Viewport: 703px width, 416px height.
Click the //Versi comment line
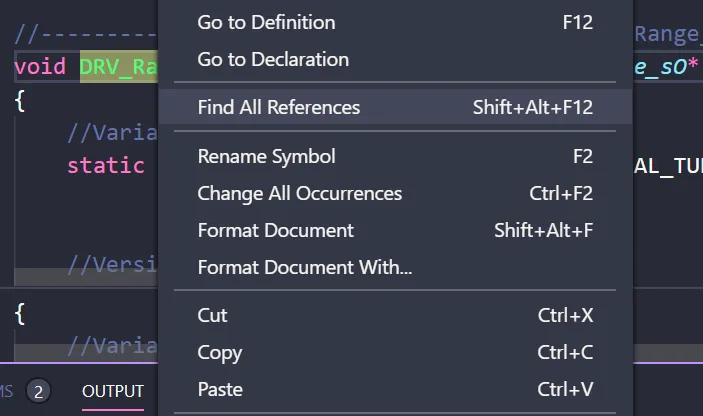112,265
